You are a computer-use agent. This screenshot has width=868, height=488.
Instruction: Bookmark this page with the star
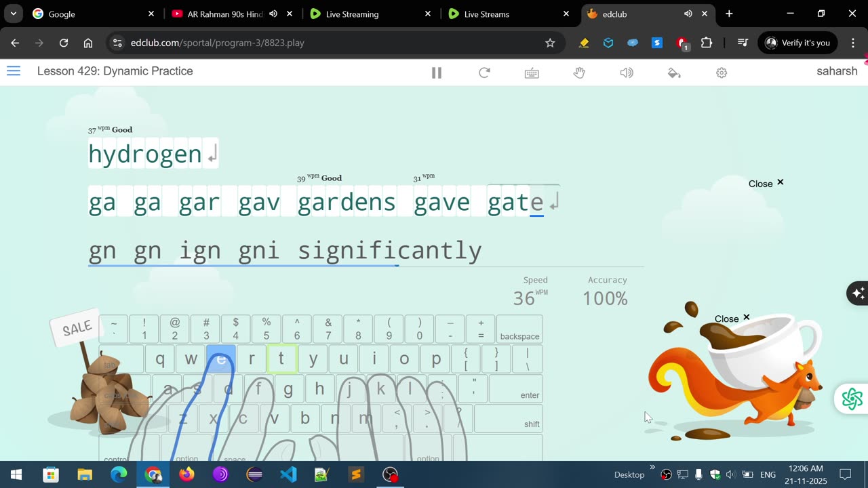pyautogui.click(x=550, y=43)
